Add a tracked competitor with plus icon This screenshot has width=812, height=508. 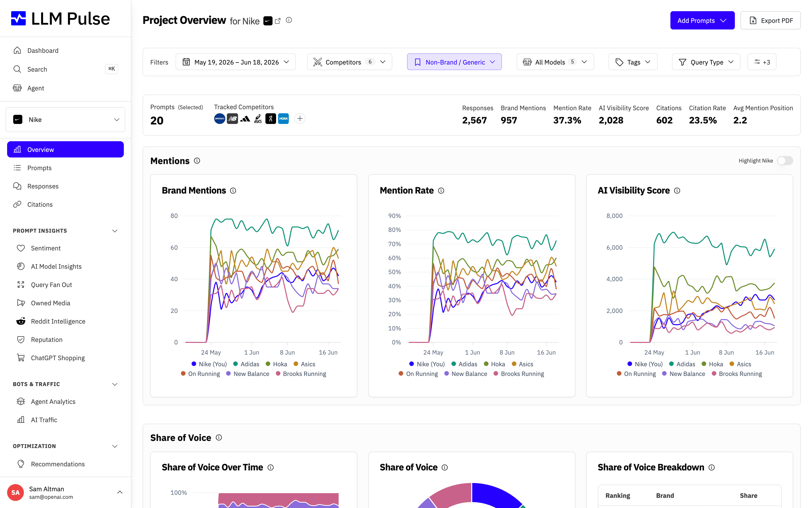point(300,119)
